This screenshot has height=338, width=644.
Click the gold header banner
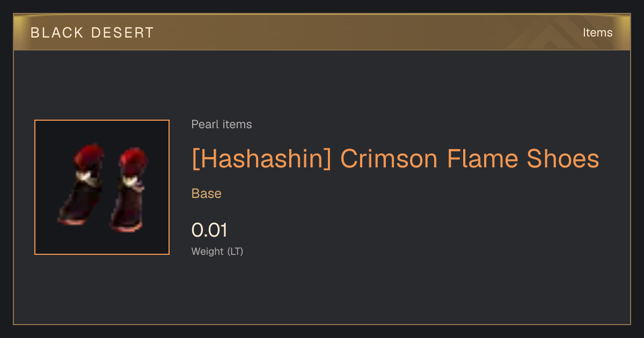click(322, 32)
